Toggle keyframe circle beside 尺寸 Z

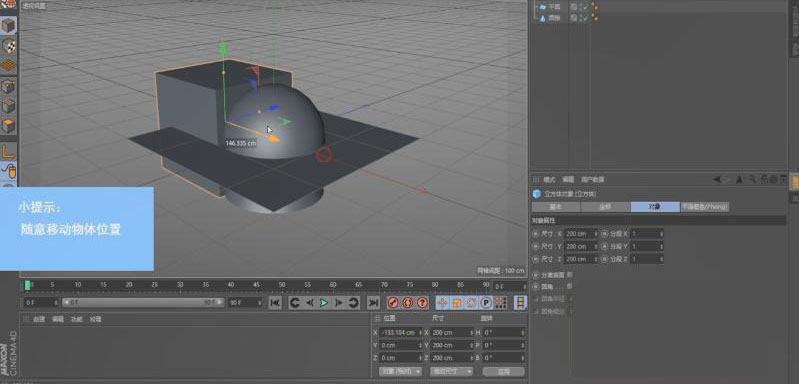535,259
